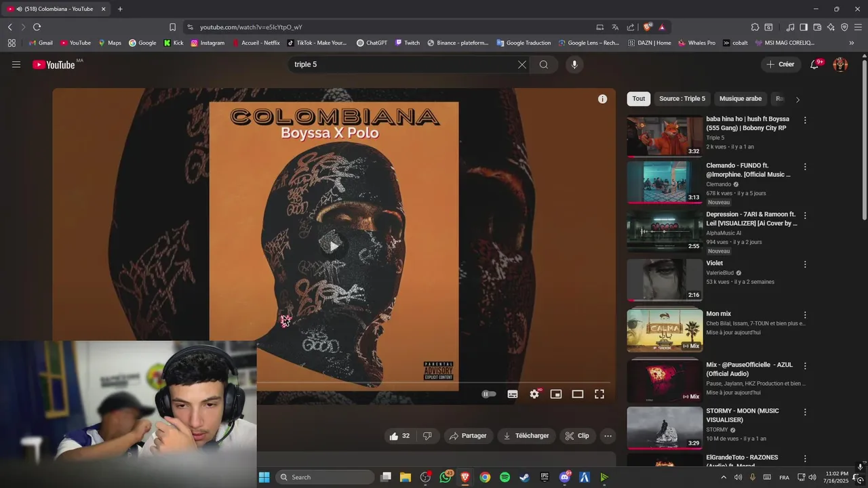Share this page icon in address bar
This screenshot has width=868, height=488.
[x=631, y=27]
